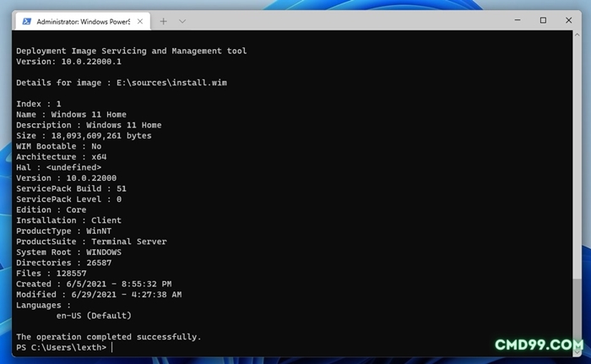Close the Windows PowerShell tab

(140, 21)
